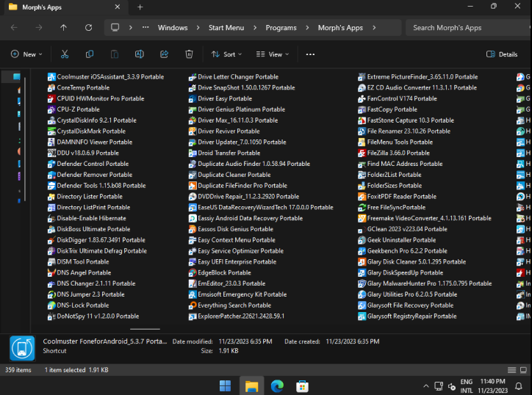Image resolution: width=532 pixels, height=395 pixels.
Task: Click ENG INTL language indicator
Action: point(467,386)
